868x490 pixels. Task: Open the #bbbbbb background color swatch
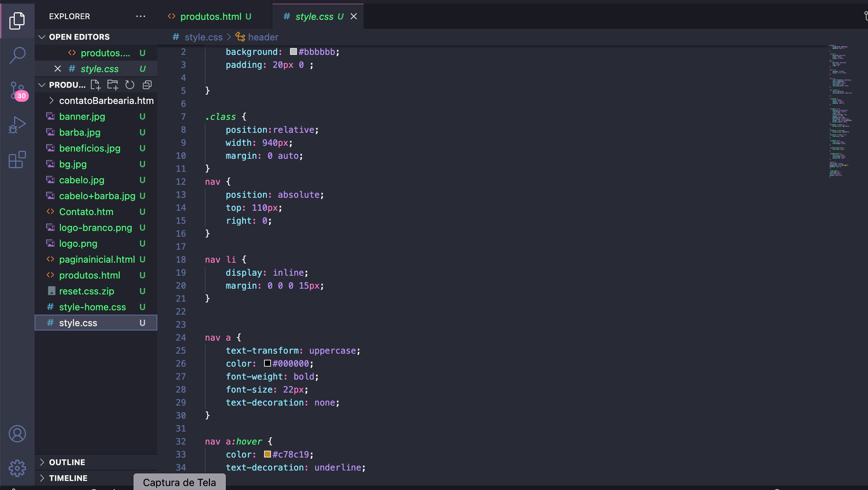point(293,52)
